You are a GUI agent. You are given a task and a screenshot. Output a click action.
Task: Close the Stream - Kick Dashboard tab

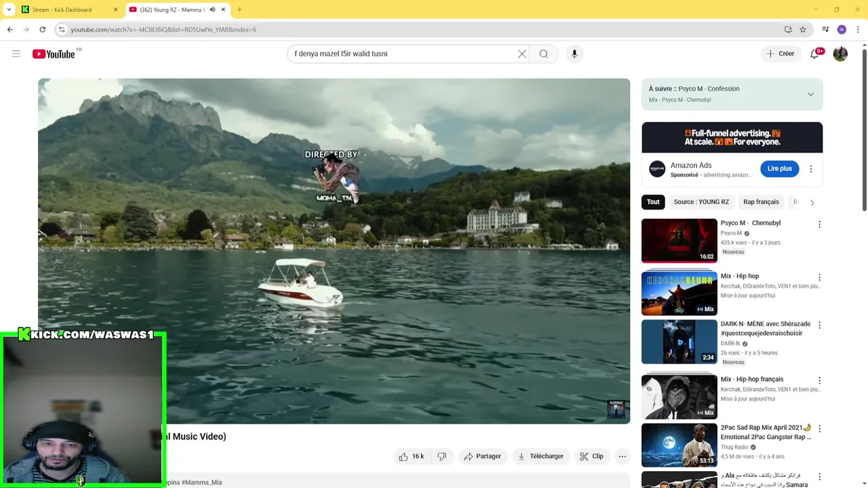(115, 9)
